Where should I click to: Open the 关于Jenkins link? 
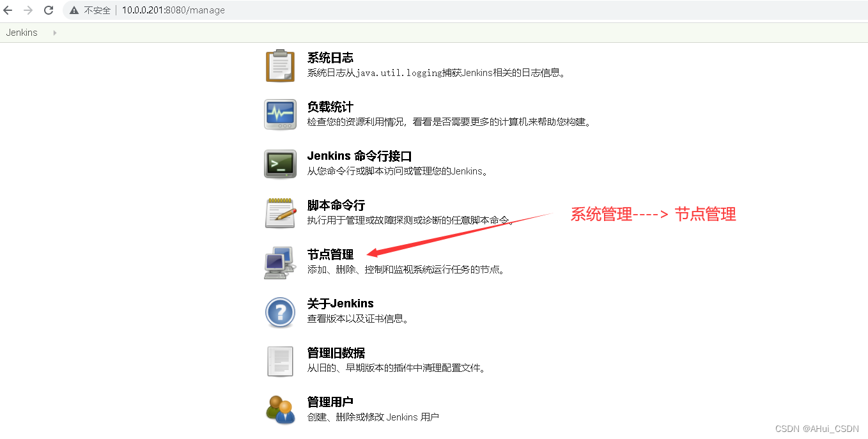339,303
